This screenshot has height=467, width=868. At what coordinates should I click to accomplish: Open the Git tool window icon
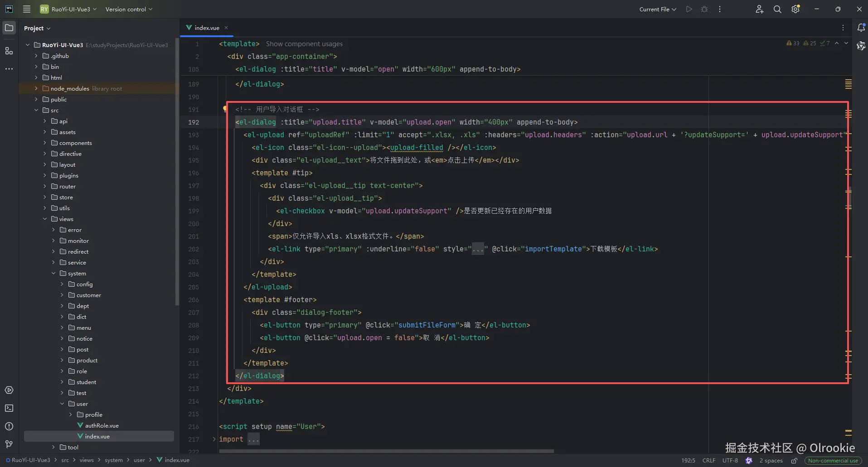9,444
